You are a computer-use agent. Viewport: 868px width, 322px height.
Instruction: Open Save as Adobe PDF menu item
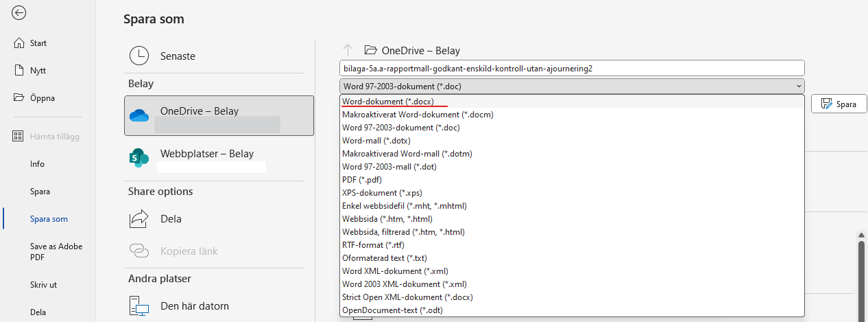pos(48,252)
